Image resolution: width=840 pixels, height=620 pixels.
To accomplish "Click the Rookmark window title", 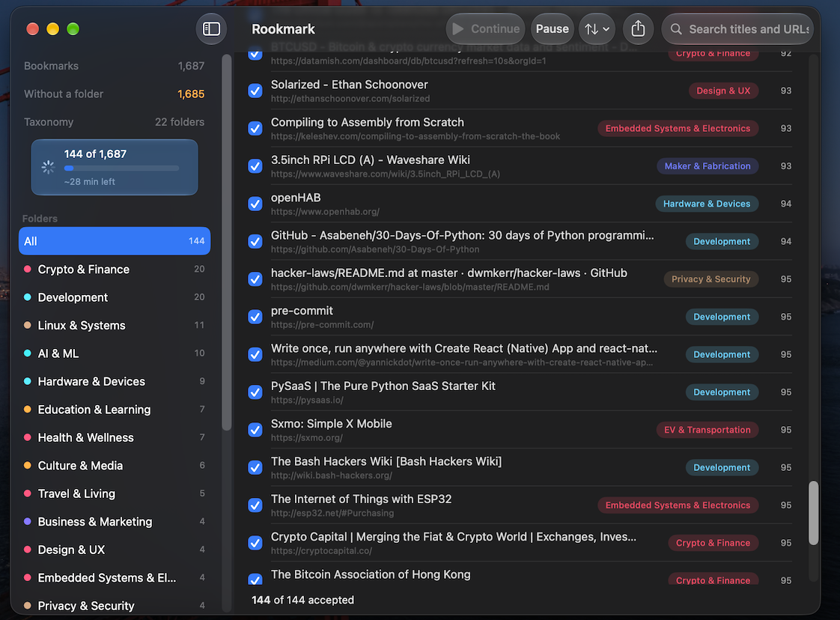I will pos(283,29).
